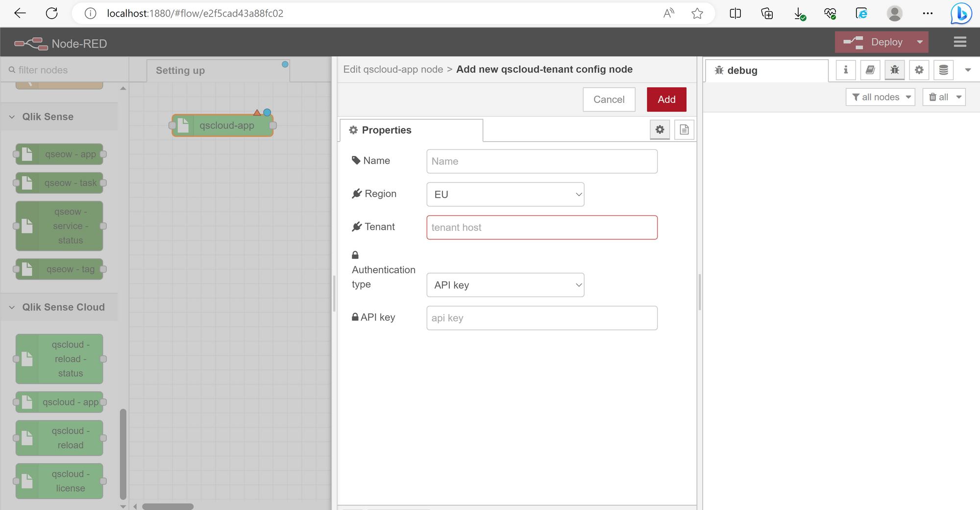Select qseow - app palette node
This screenshot has height=510, width=980.
pos(59,154)
